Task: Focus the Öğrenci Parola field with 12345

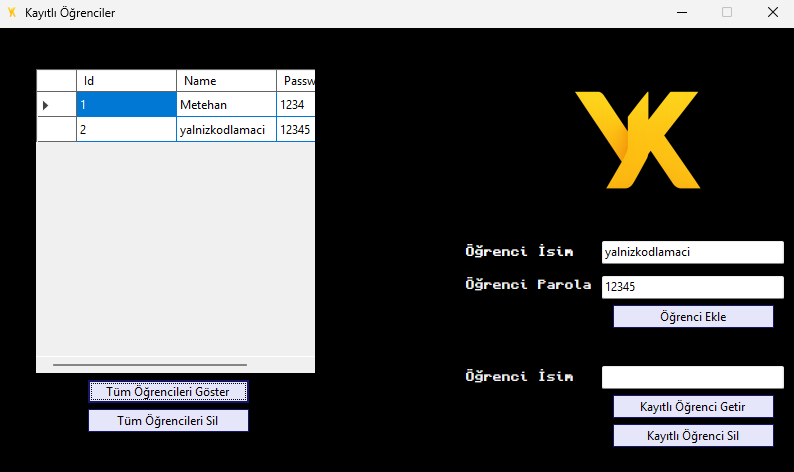Action: 693,287
